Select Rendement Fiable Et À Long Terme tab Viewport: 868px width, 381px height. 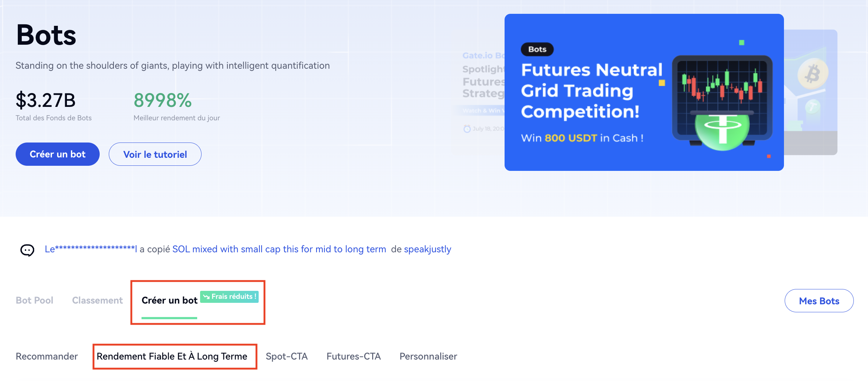172,356
